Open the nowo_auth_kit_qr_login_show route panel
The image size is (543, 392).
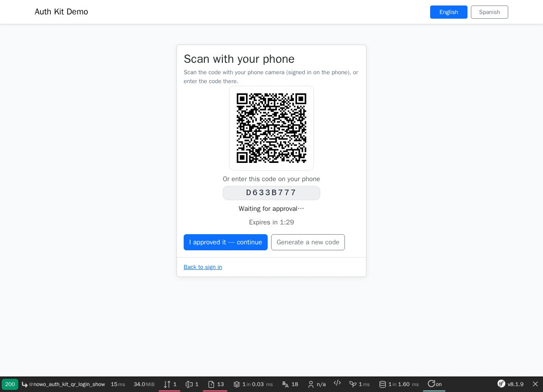pos(64,384)
